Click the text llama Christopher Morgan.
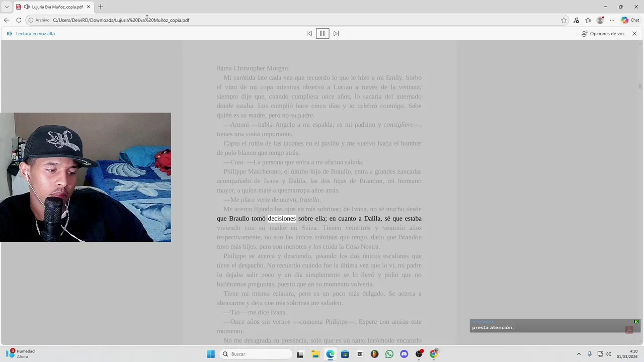The image size is (644, 362). (253, 68)
